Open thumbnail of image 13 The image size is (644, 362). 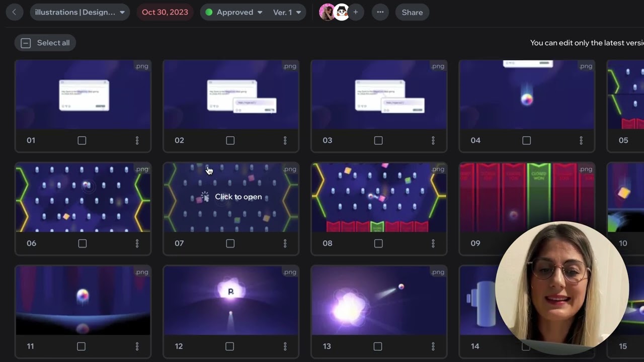379,301
